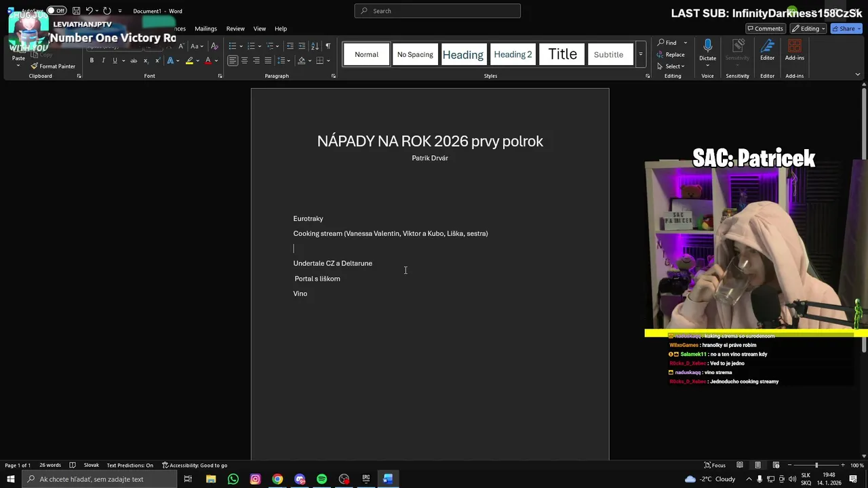868x488 pixels.
Task: Switch to Focus mode in the status bar
Action: click(x=715, y=465)
